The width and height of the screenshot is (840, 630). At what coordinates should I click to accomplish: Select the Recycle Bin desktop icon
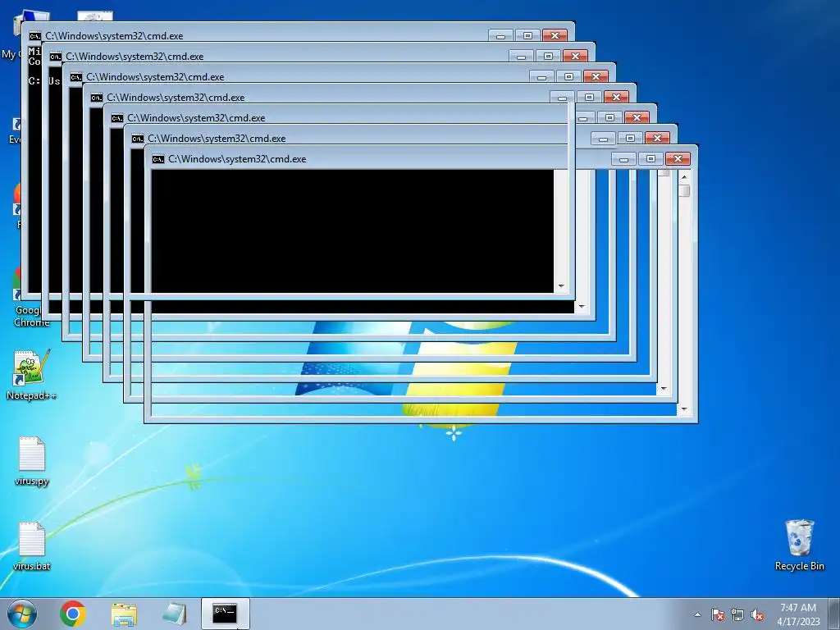pyautogui.click(x=799, y=545)
